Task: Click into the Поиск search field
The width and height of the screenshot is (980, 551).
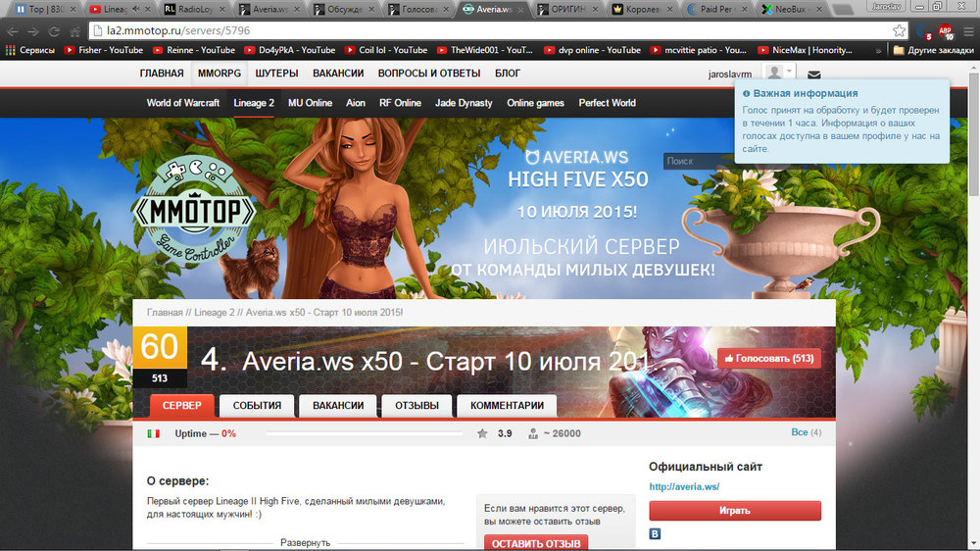Action: click(698, 161)
